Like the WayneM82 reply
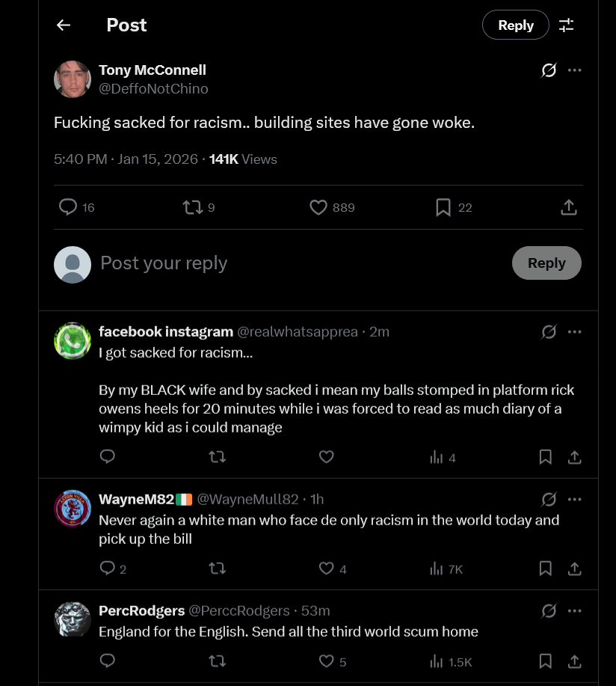This screenshot has height=686, width=616. [326, 569]
